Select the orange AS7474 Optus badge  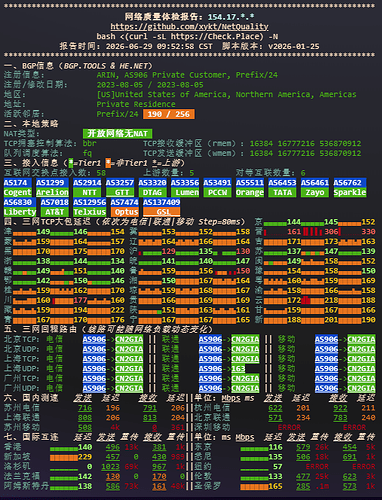[x=124, y=207]
